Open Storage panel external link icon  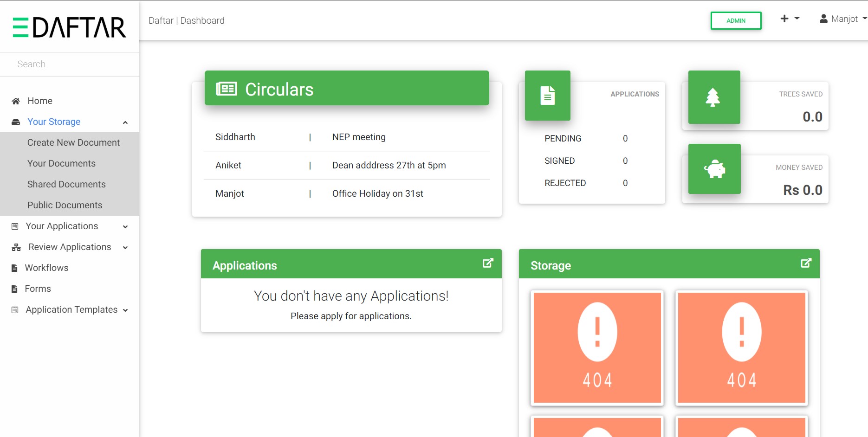[x=806, y=263]
